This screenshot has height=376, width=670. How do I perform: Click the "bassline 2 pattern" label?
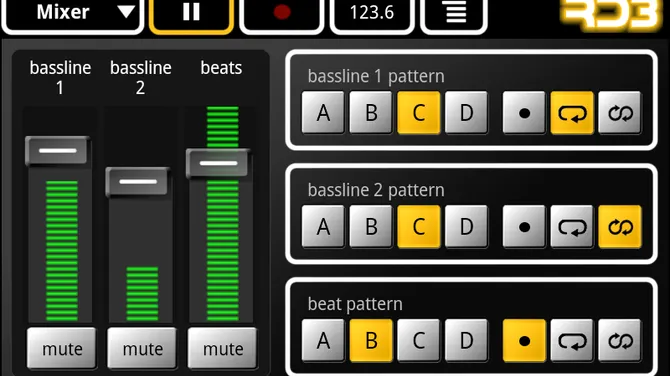tap(376, 190)
